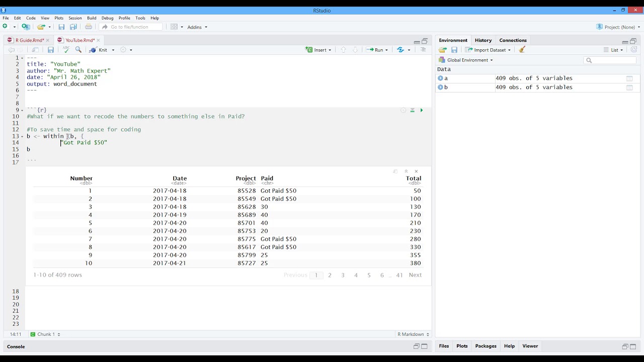
Task: Save the workspace in the Environment pane
Action: [454, 50]
